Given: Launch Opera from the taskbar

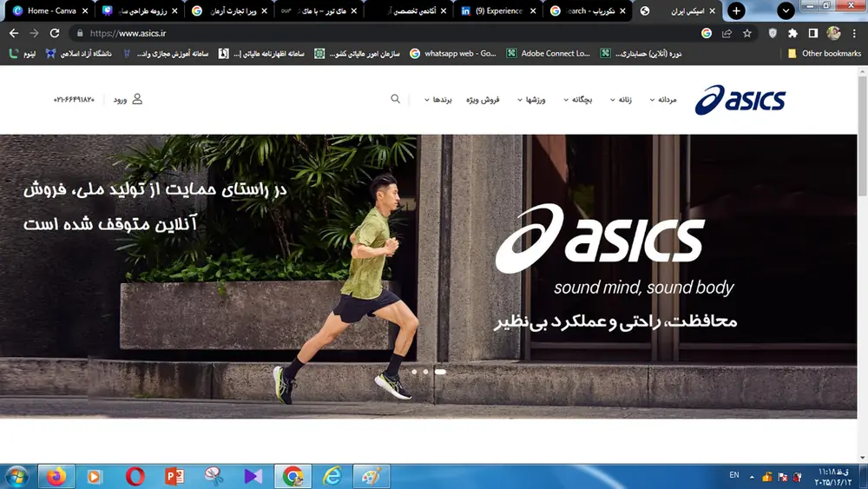Looking at the screenshot, I should [135, 476].
